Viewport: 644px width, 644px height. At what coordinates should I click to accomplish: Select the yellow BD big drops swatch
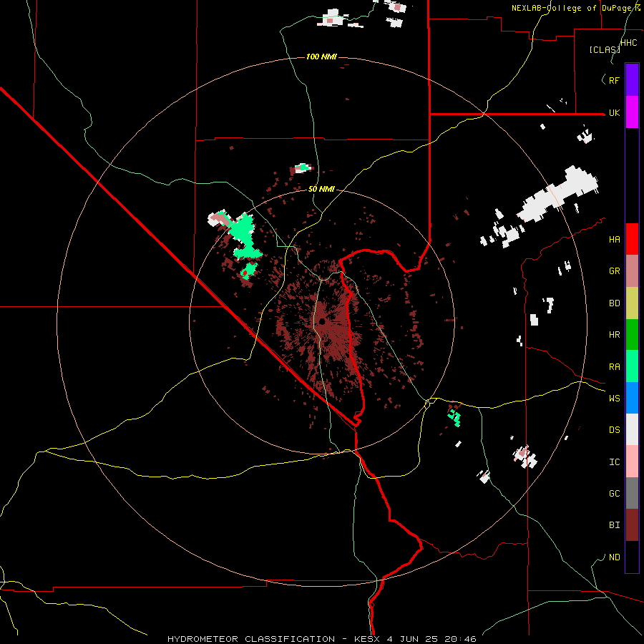632,303
